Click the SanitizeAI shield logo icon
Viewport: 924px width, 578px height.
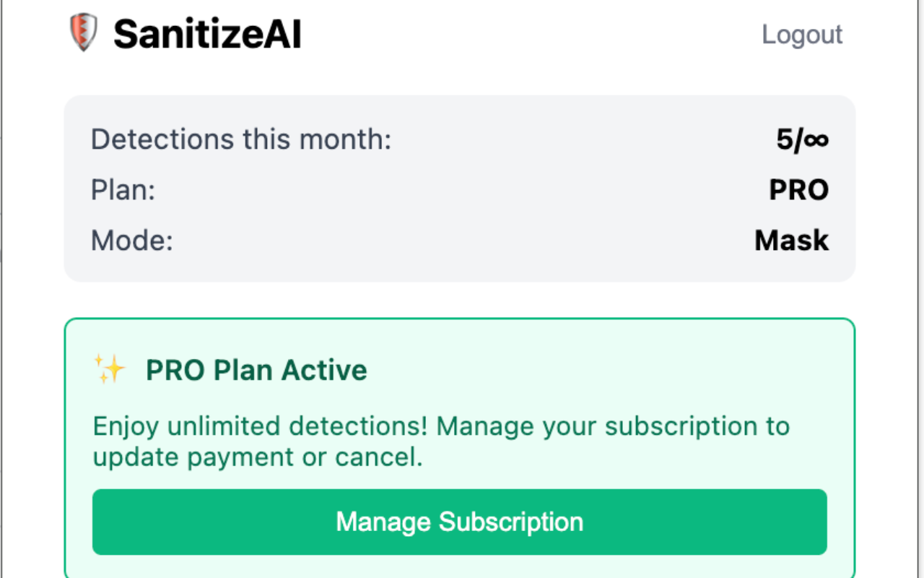coord(83,33)
